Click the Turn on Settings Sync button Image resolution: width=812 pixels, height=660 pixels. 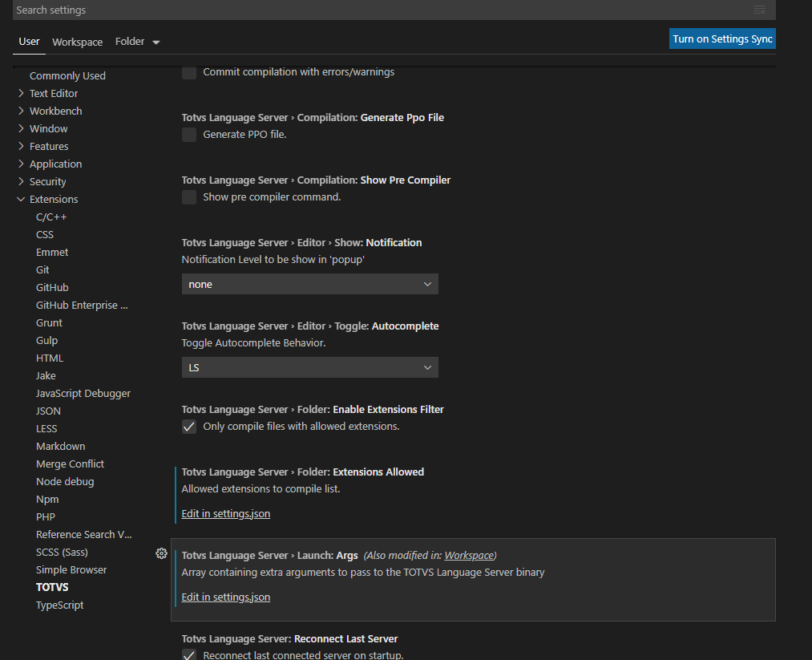pos(721,38)
